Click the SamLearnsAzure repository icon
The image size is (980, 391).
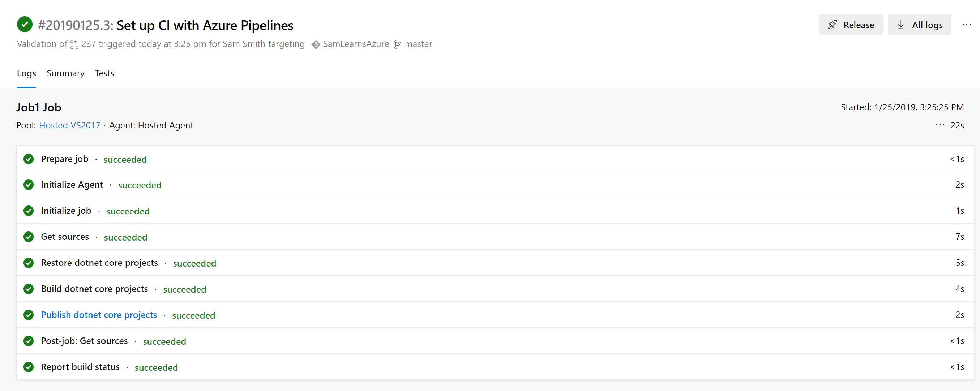click(x=315, y=44)
